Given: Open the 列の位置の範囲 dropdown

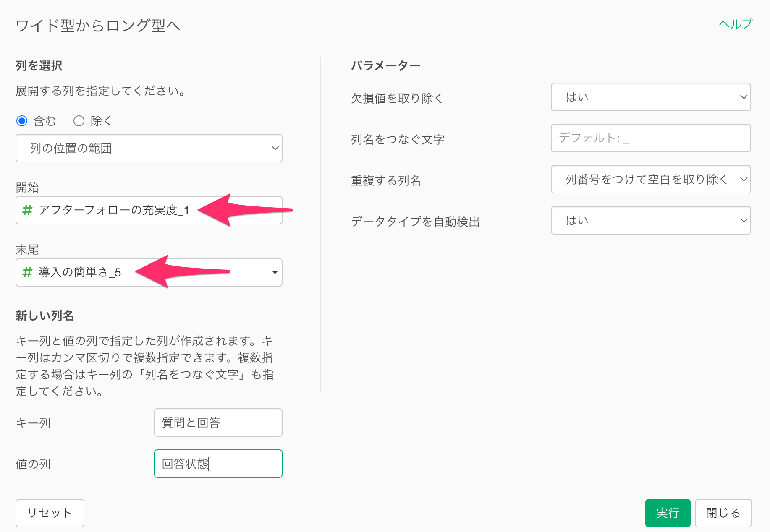Looking at the screenshot, I should 149,148.
